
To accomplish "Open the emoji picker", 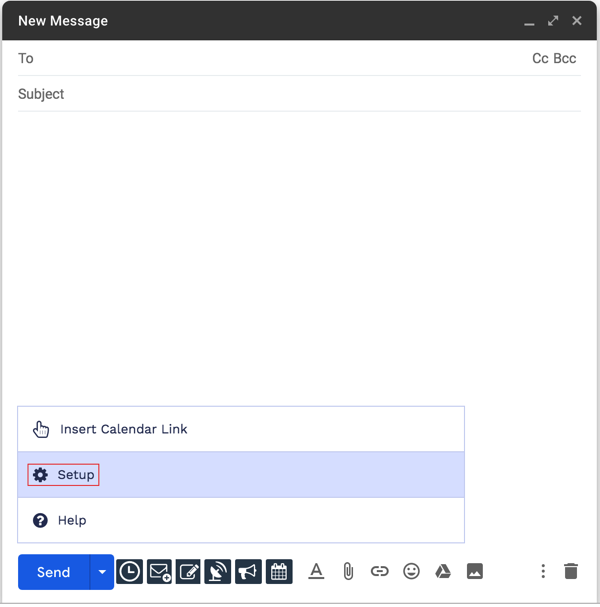I will coord(411,571).
